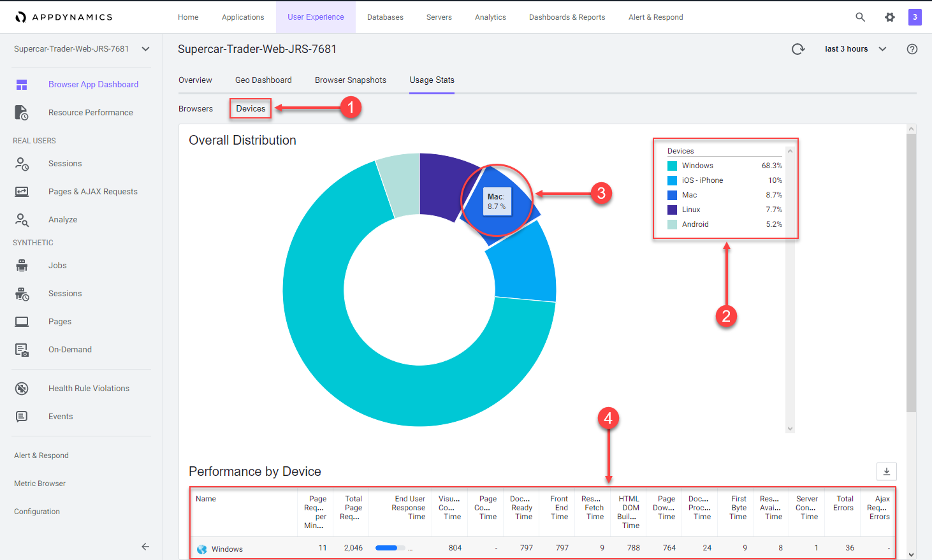The height and width of the screenshot is (560, 932).
Task: Open Metric Browser in sidebar
Action: (40, 484)
